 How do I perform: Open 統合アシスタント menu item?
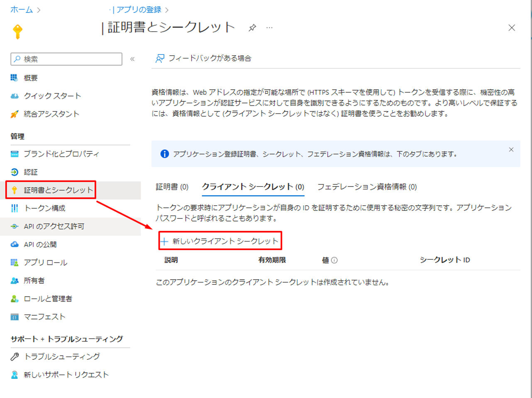(x=51, y=114)
